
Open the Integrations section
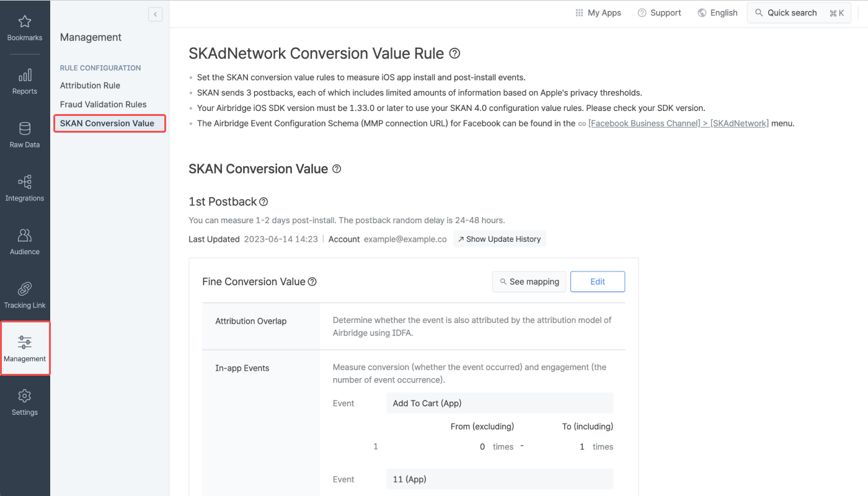(25, 188)
